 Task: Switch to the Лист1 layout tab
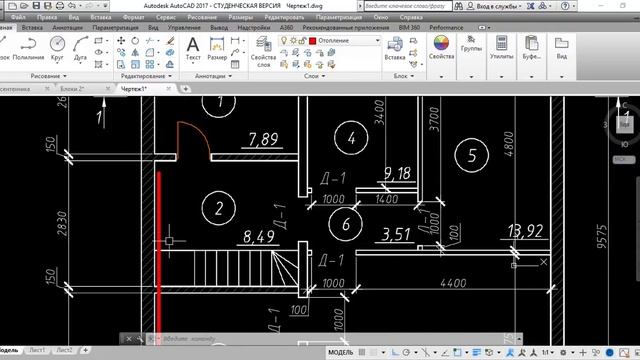(x=37, y=350)
